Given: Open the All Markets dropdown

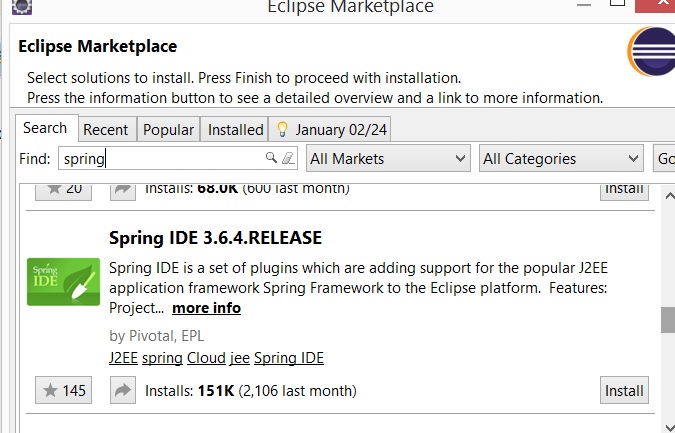Looking at the screenshot, I should click(388, 158).
